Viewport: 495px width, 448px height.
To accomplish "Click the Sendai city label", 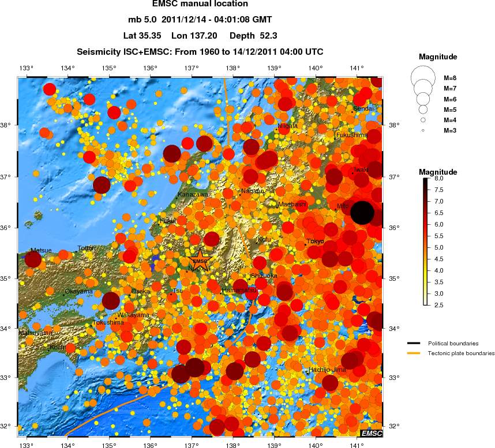I will 363,108.
